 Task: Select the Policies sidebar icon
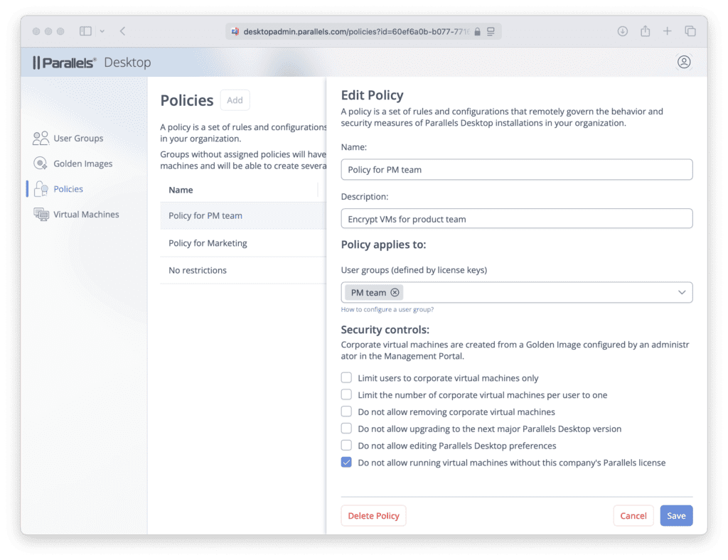[41, 188]
